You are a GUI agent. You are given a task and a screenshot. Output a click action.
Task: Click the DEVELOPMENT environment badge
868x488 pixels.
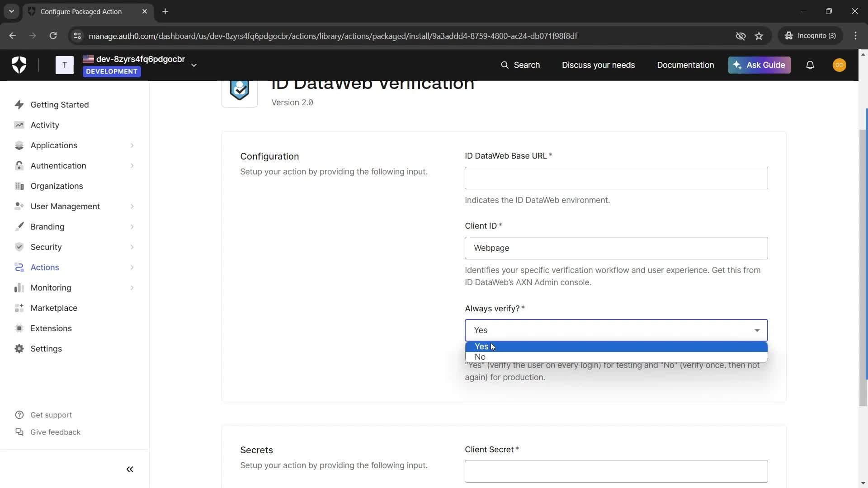[x=112, y=71]
